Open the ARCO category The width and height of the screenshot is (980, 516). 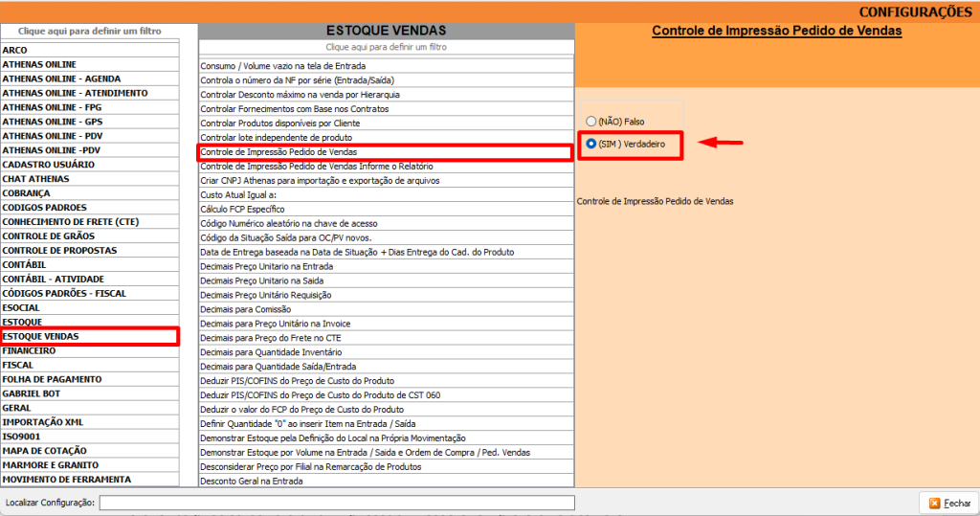[x=89, y=50]
